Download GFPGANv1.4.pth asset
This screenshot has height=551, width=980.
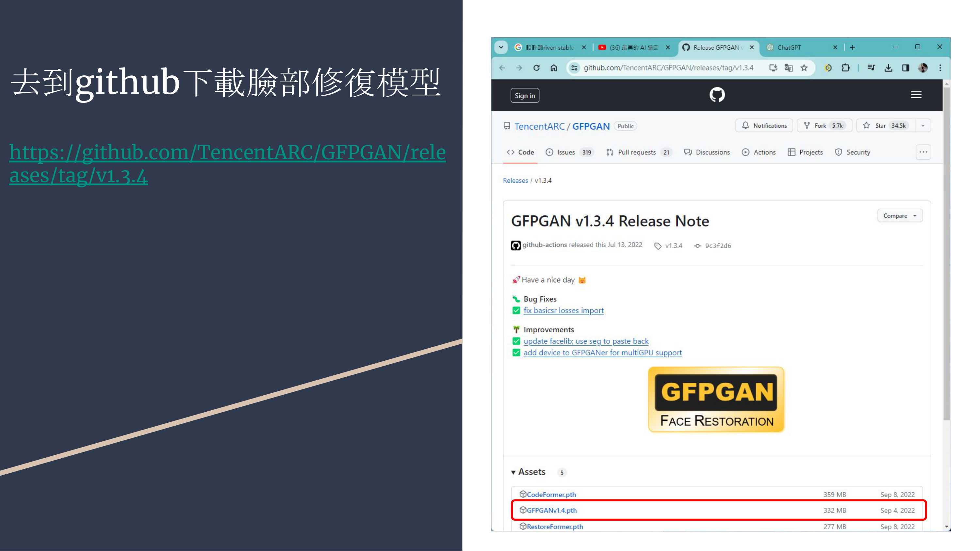click(x=552, y=510)
